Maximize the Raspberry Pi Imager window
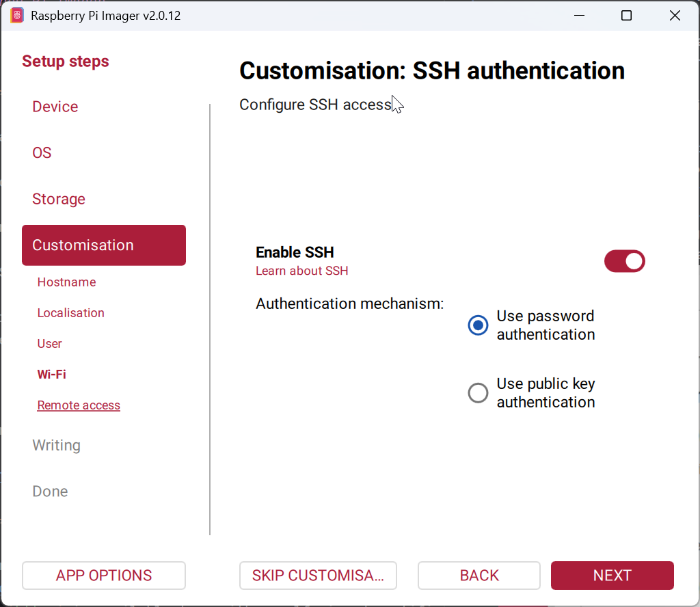 626,16
